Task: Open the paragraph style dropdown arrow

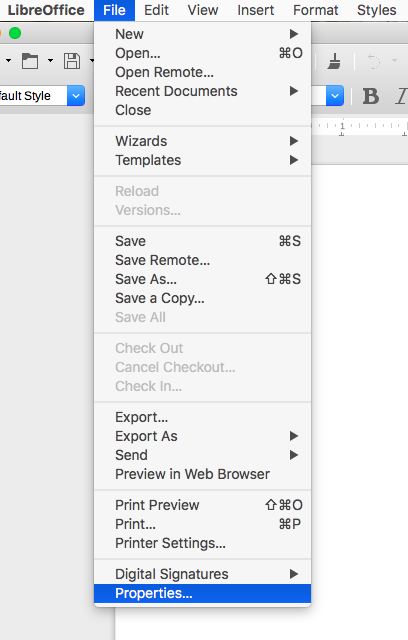Action: click(76, 96)
